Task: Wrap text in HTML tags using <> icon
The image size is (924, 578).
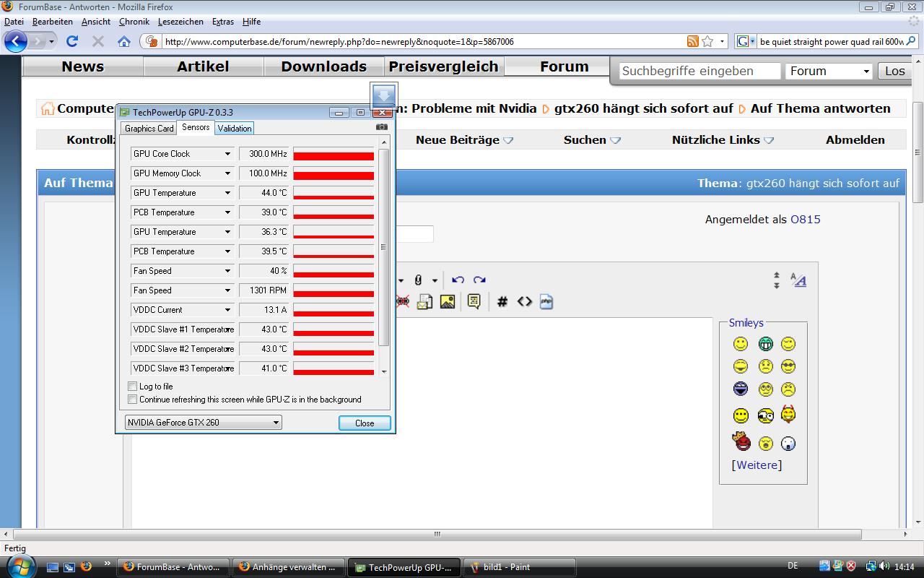Action: tap(525, 302)
